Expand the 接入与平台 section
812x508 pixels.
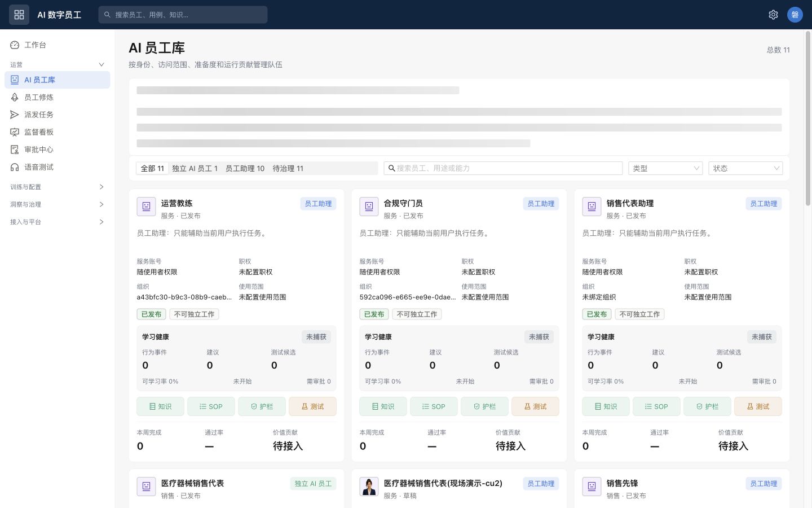click(x=58, y=222)
